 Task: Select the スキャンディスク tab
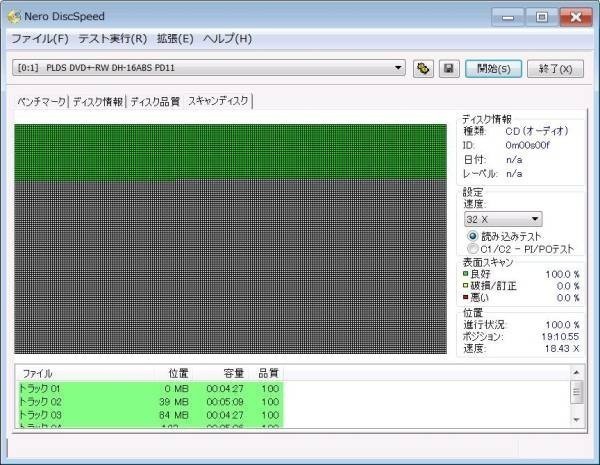click(218, 101)
